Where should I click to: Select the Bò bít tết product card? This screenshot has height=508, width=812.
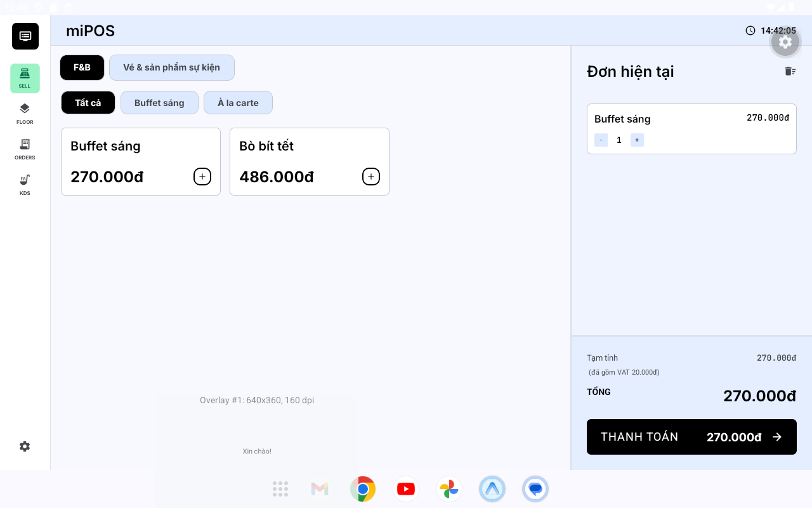point(310,161)
